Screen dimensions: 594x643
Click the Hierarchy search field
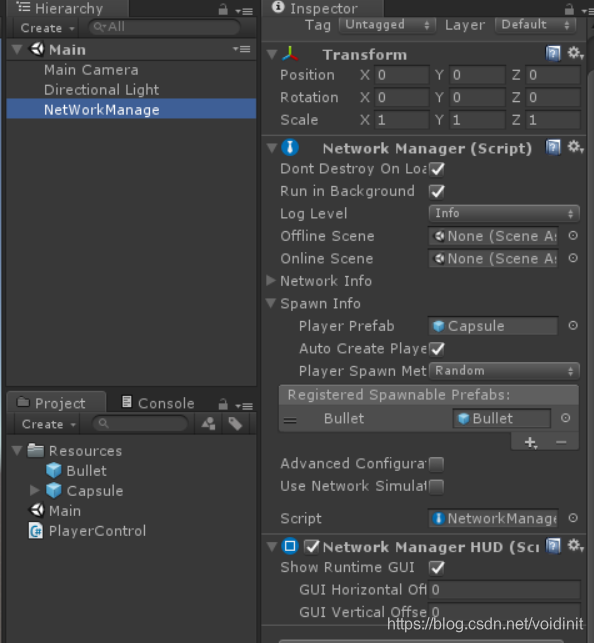pos(164,27)
